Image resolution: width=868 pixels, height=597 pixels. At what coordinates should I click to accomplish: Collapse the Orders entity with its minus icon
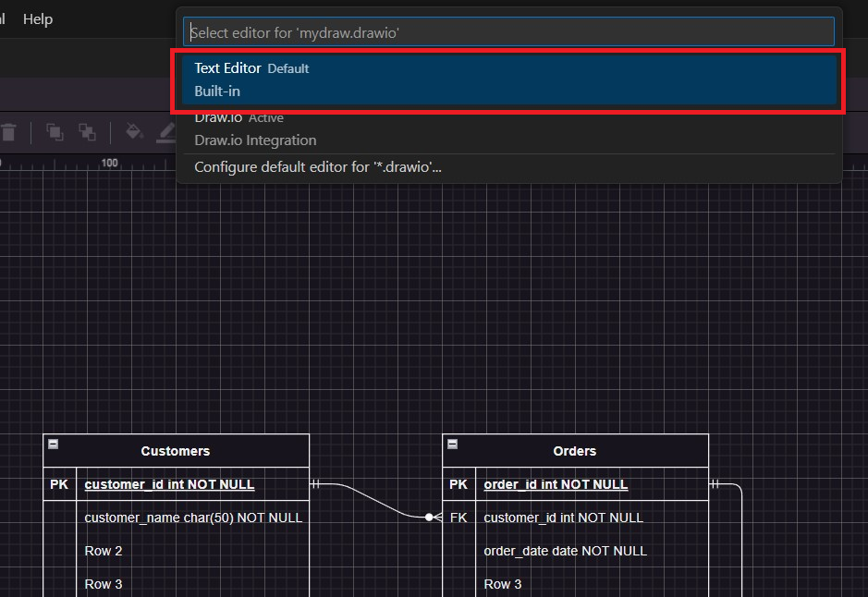click(452, 445)
